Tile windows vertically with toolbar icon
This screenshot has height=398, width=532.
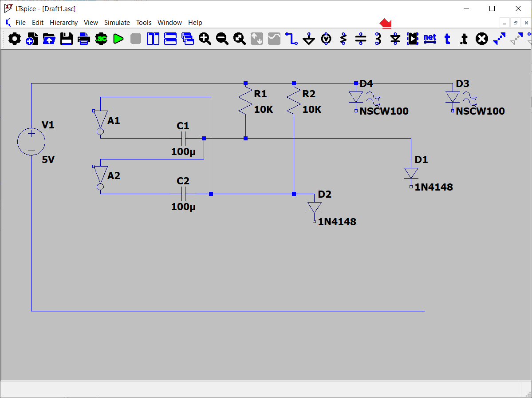pos(153,39)
